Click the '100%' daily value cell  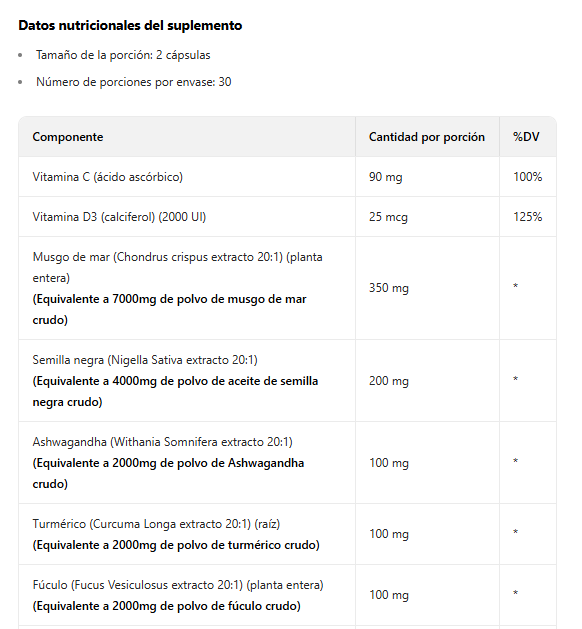(x=527, y=177)
